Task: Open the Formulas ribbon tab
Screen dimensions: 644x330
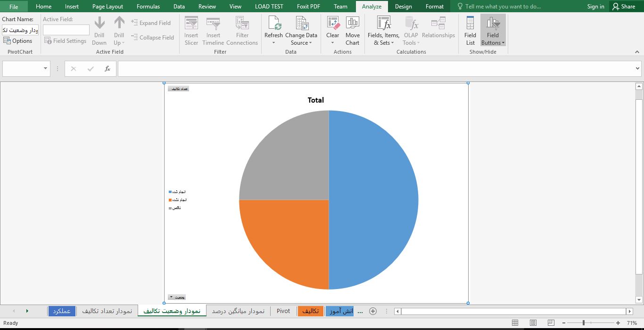Action: pos(148,7)
